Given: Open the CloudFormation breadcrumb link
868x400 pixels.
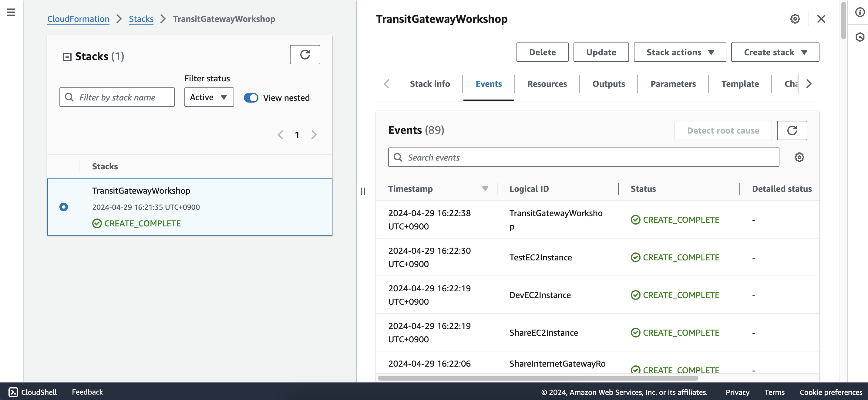Looking at the screenshot, I should coord(78,19).
